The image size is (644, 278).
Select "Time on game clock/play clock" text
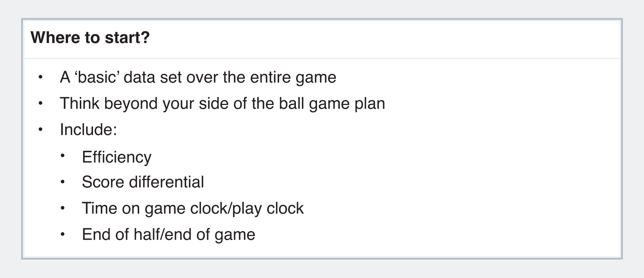tap(192, 208)
